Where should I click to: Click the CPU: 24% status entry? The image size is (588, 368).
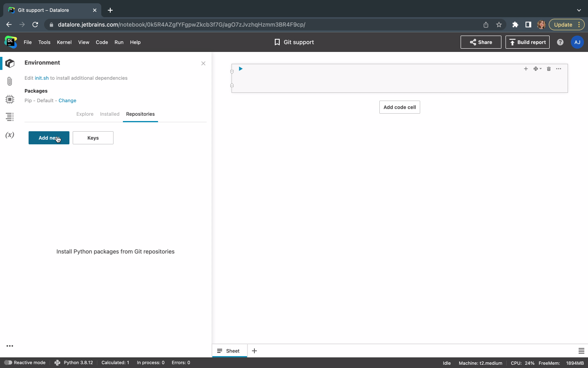523,363
